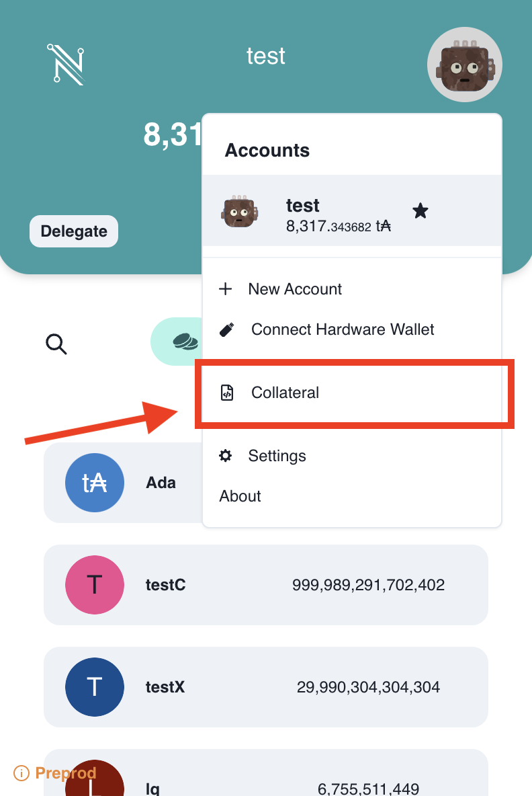This screenshot has height=796, width=532.
Task: Open Settings from the menu
Action: pos(277,456)
